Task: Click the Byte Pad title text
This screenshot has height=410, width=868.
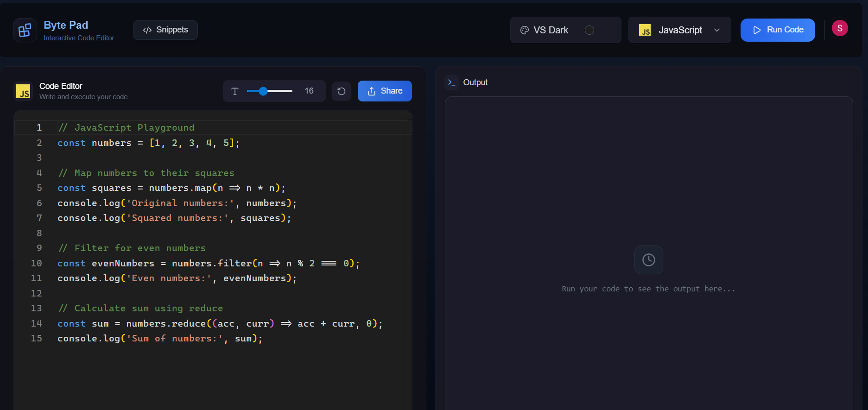Action: click(x=66, y=25)
